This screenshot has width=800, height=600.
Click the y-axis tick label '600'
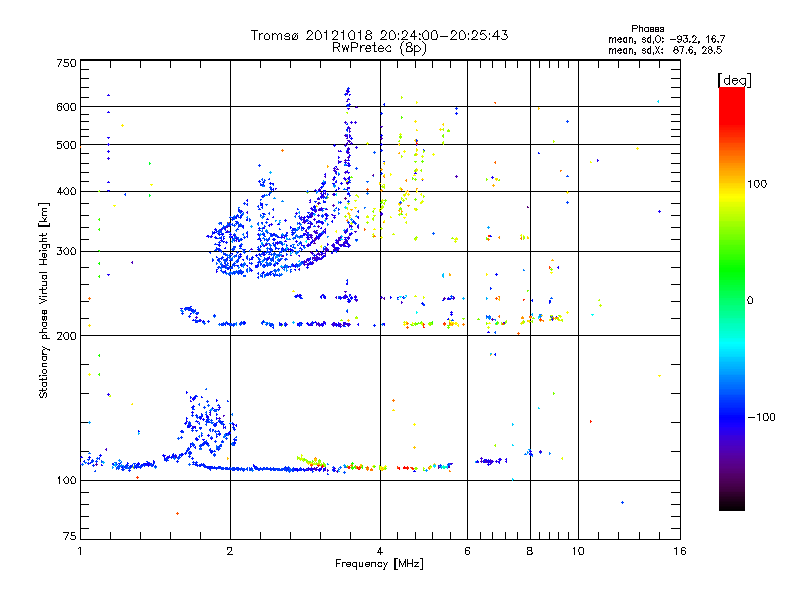click(66, 107)
